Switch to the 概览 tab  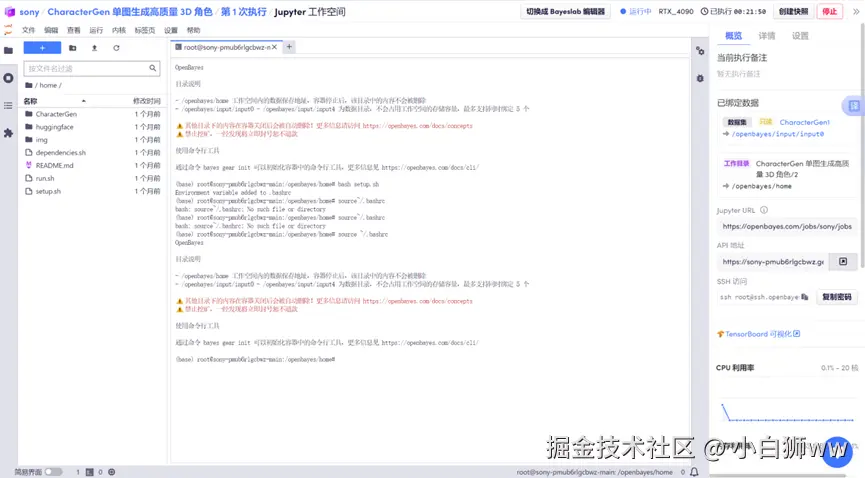pyautogui.click(x=733, y=36)
